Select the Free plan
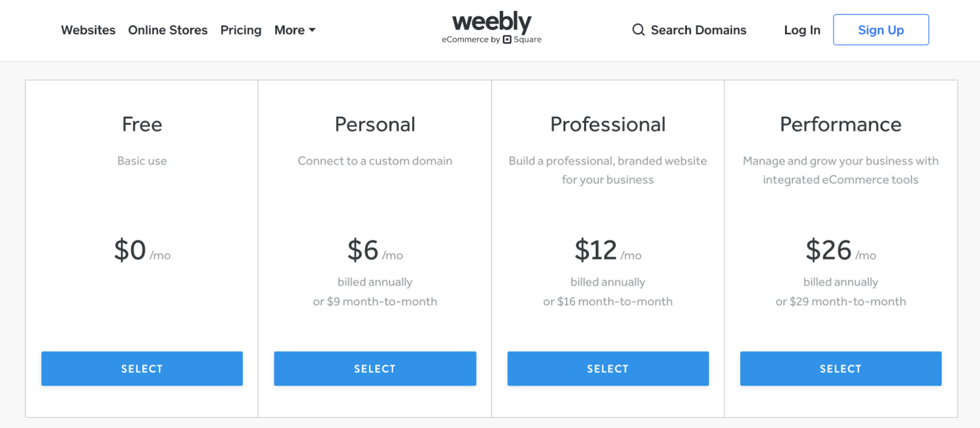The height and width of the screenshot is (428, 980). coord(142,369)
